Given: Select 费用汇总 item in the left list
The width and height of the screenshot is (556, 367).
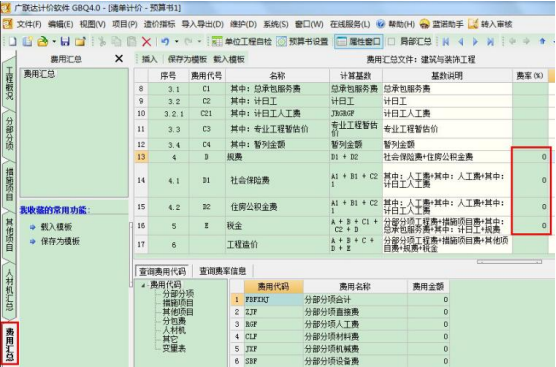Looking at the screenshot, I should (39, 74).
